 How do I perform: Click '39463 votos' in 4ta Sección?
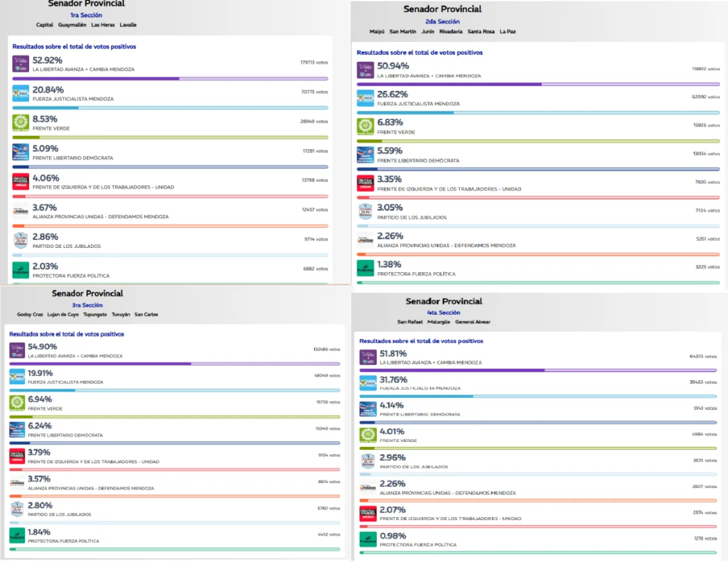pyautogui.click(x=703, y=382)
